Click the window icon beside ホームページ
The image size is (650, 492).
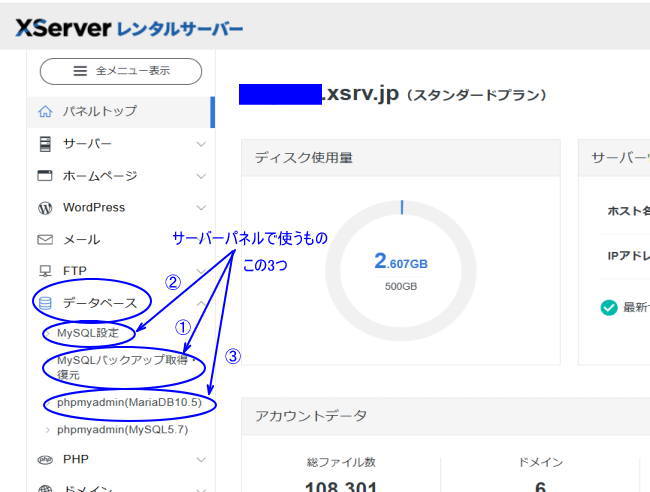(x=45, y=176)
